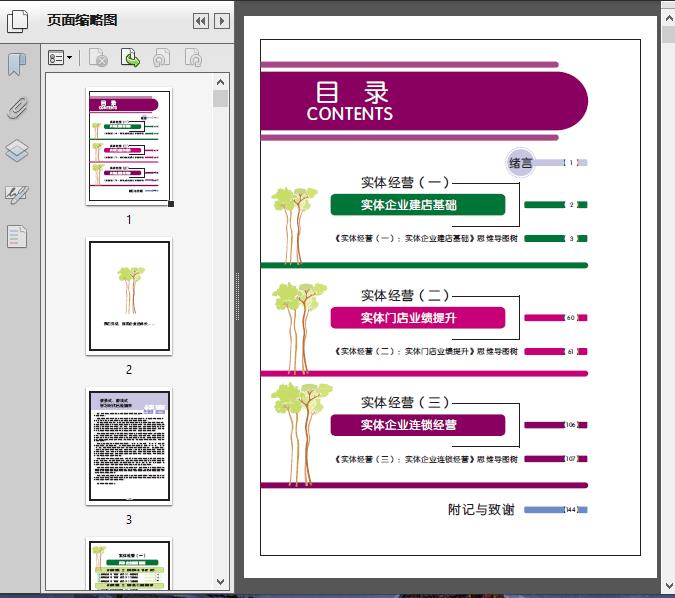Click green page number bar showing 2
This screenshot has width=675, height=598.
click(556, 204)
